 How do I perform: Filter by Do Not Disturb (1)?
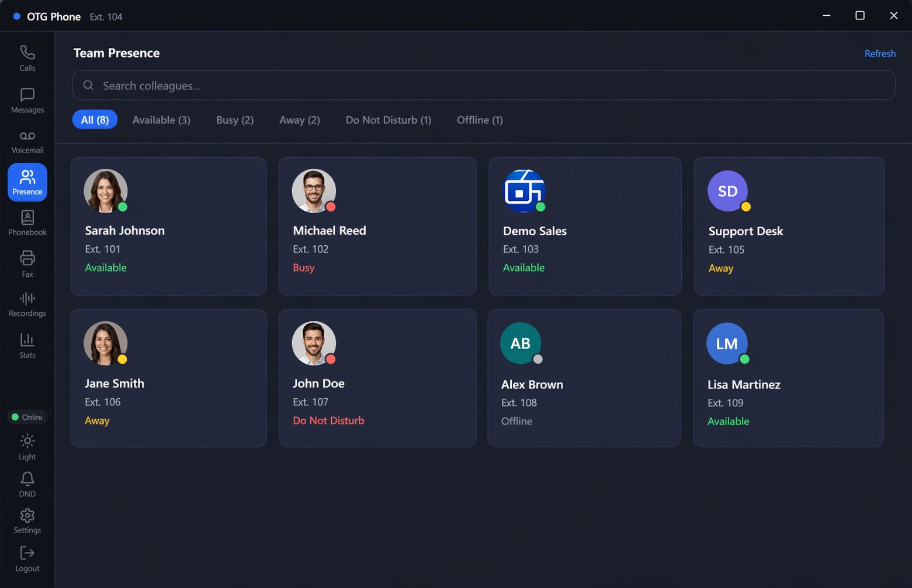389,120
